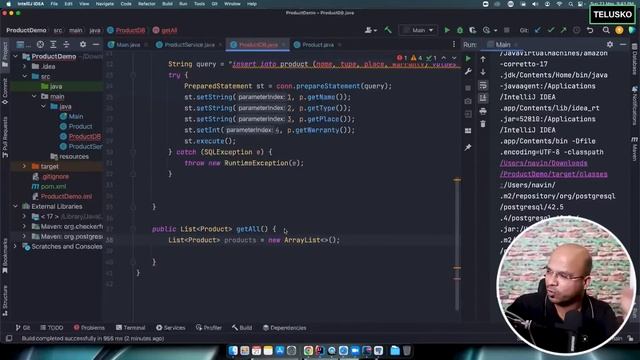Toggle soft-wrap in Run console

coord(483,85)
